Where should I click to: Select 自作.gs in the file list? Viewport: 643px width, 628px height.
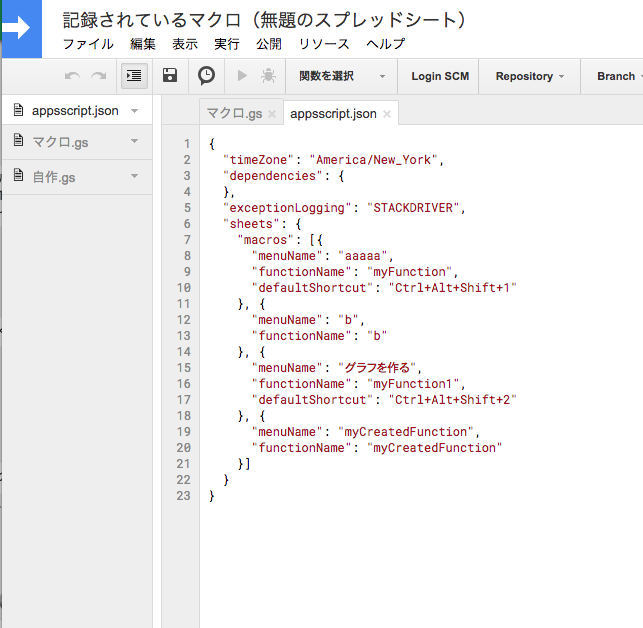coord(53,177)
